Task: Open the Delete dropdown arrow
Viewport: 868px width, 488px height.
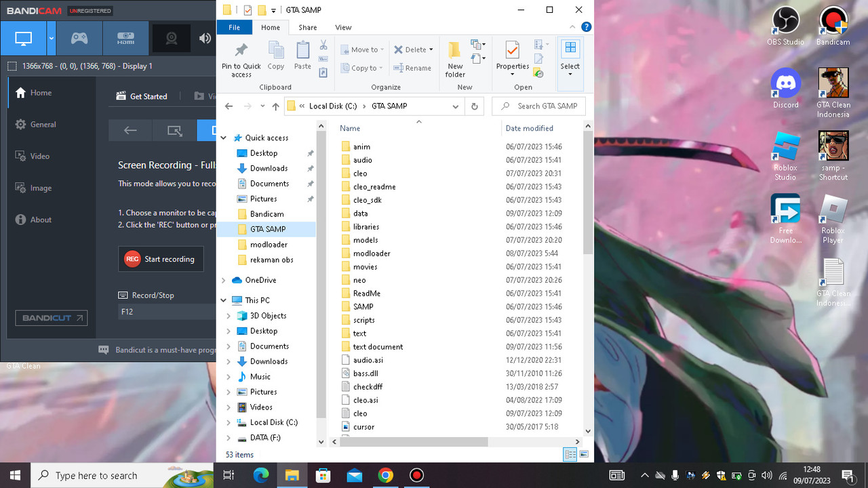Action: pos(432,49)
